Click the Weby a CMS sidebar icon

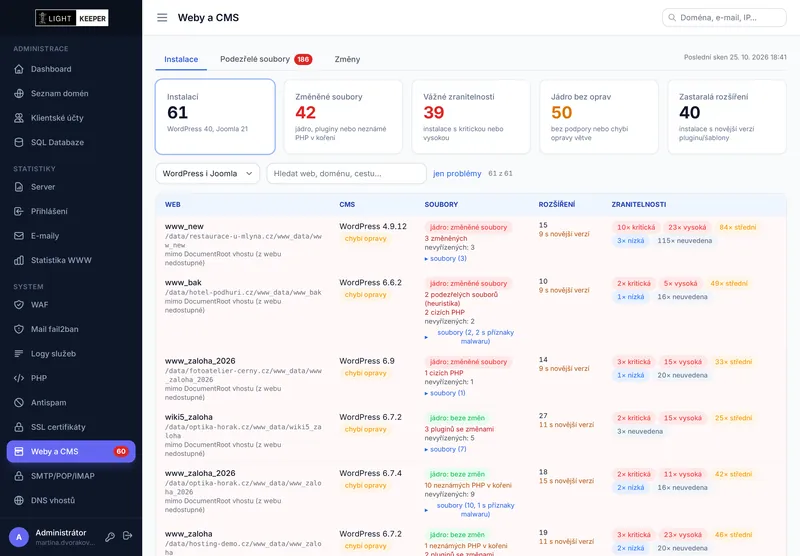[x=19, y=451]
